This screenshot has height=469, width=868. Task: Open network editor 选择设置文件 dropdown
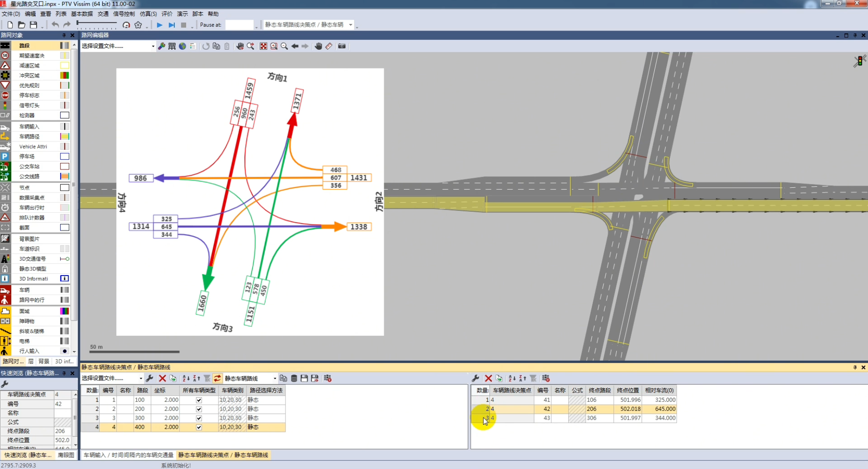[153, 46]
